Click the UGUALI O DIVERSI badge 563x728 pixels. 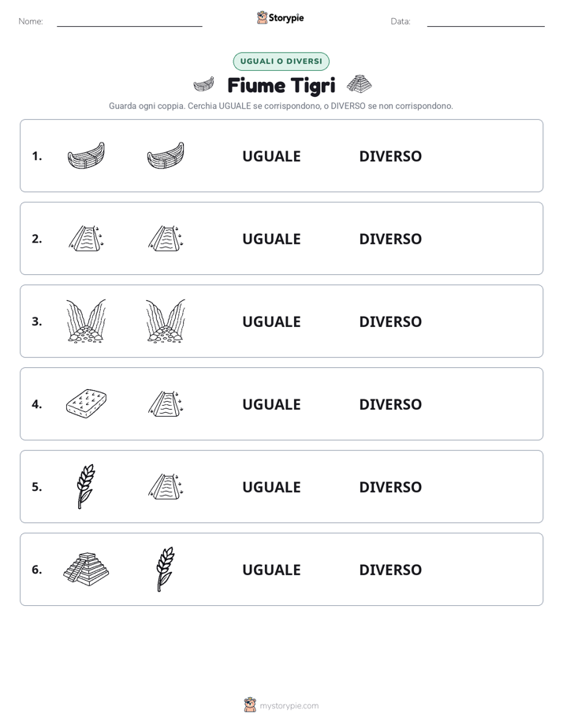click(x=281, y=61)
